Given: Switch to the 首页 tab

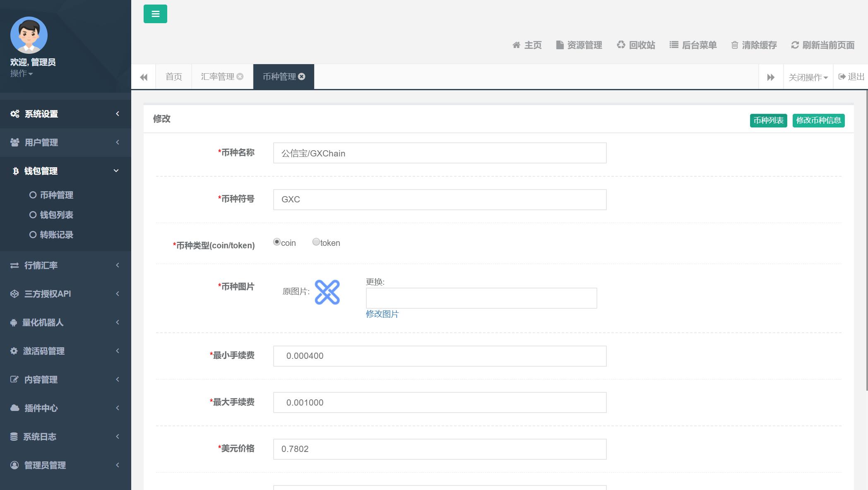Looking at the screenshot, I should pos(173,77).
